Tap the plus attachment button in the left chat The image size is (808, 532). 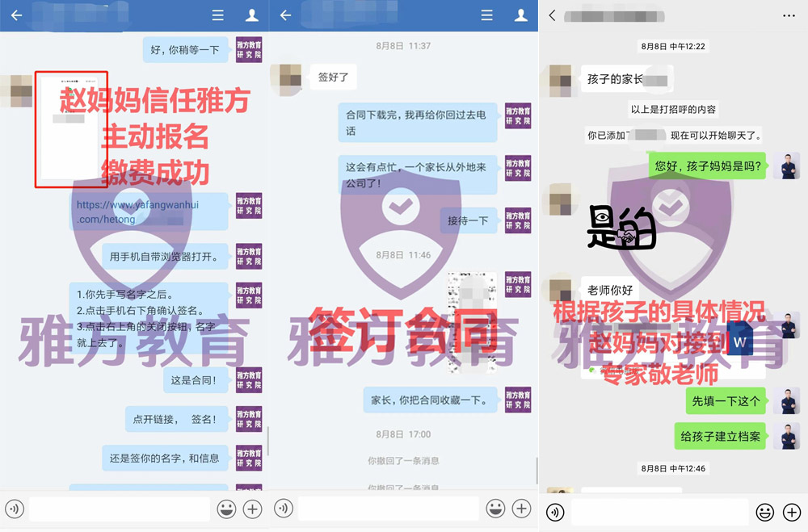click(253, 509)
